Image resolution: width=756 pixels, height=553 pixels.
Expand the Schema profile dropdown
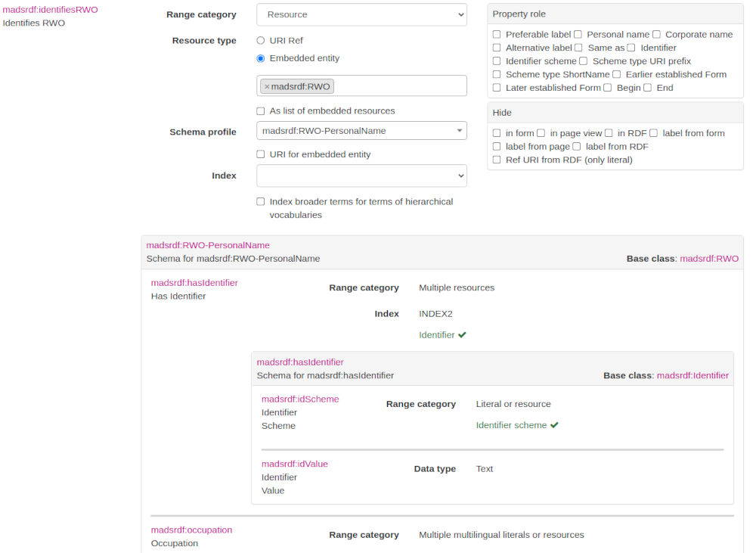(361, 131)
